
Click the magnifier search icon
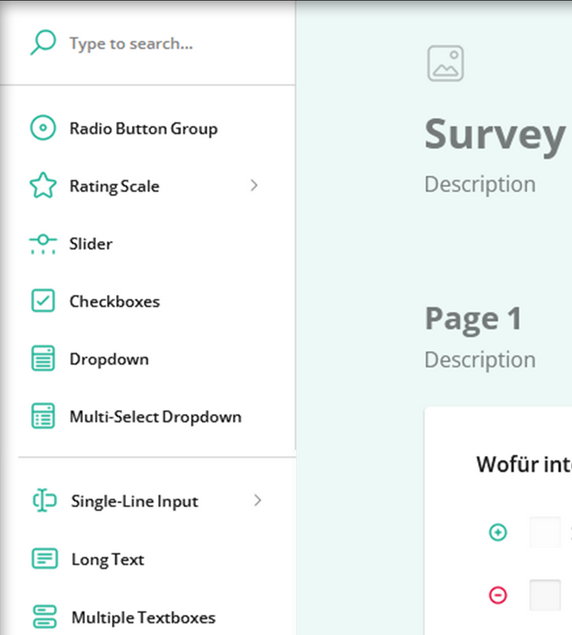click(43, 42)
